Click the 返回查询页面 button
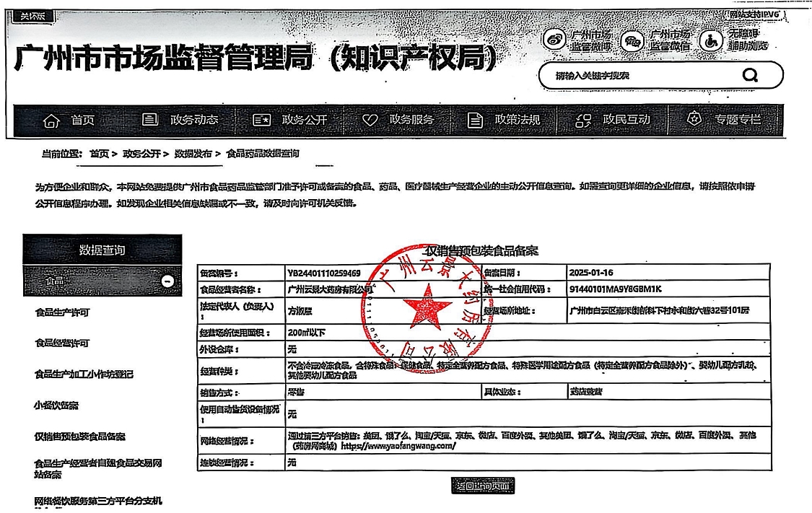This screenshot has width=812, height=513. [x=483, y=486]
